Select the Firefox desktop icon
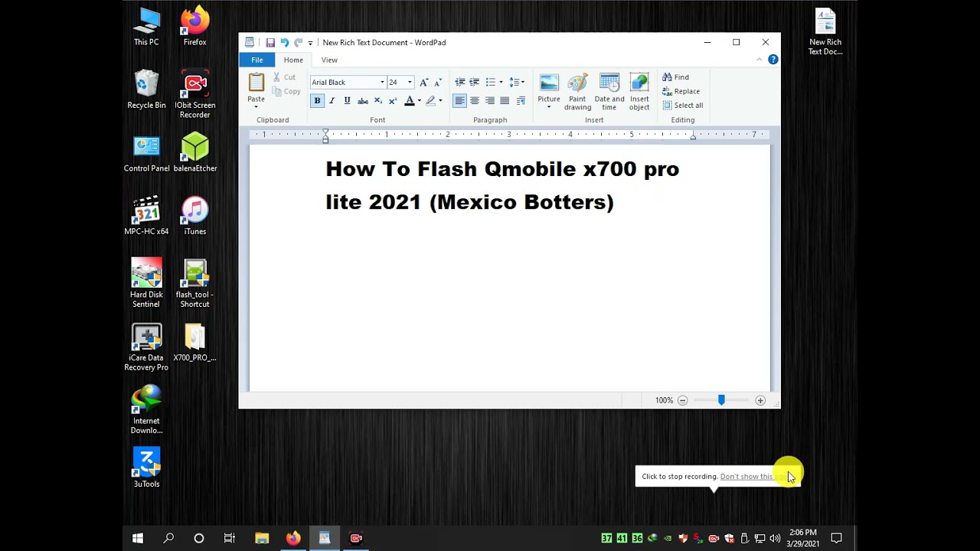980x551 pixels. 194,27
